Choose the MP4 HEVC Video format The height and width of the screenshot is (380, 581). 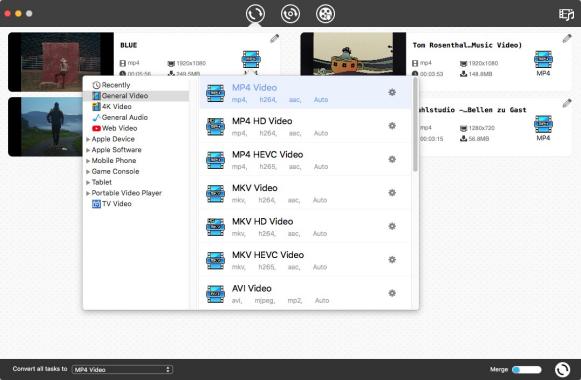pyautogui.click(x=305, y=160)
